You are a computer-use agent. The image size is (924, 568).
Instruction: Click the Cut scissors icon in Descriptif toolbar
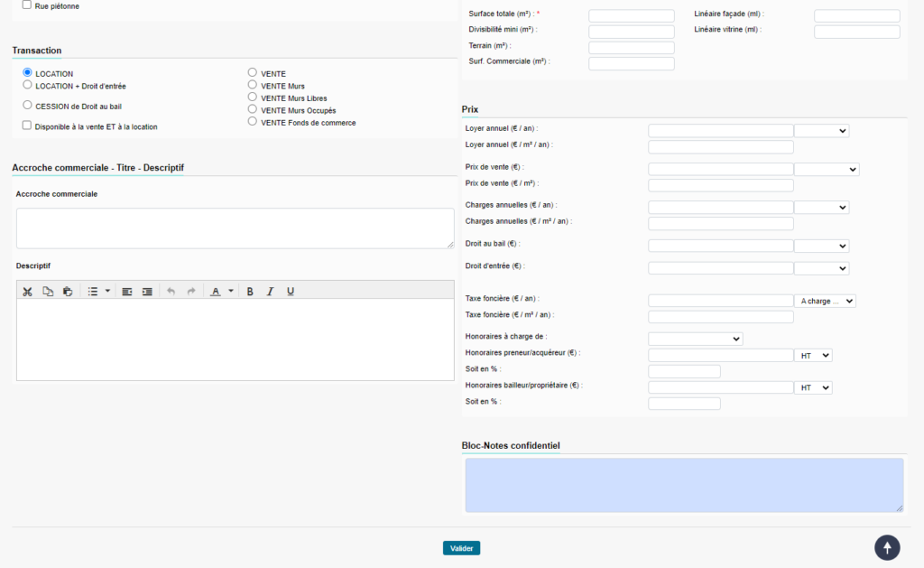pyautogui.click(x=27, y=292)
